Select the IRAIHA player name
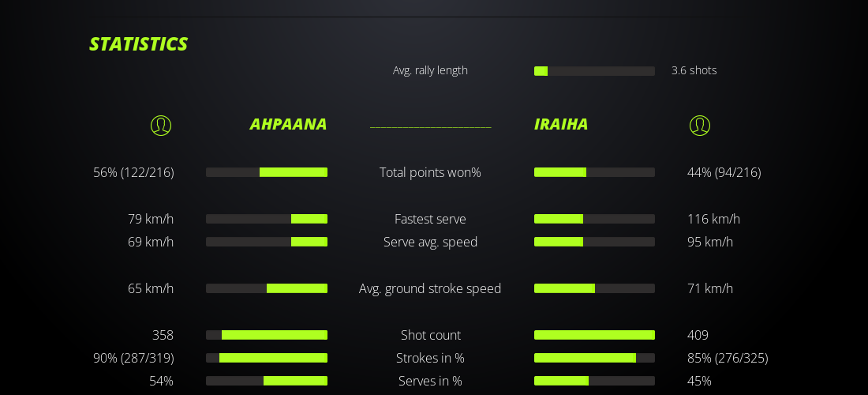This screenshot has width=868, height=395. coord(561,124)
